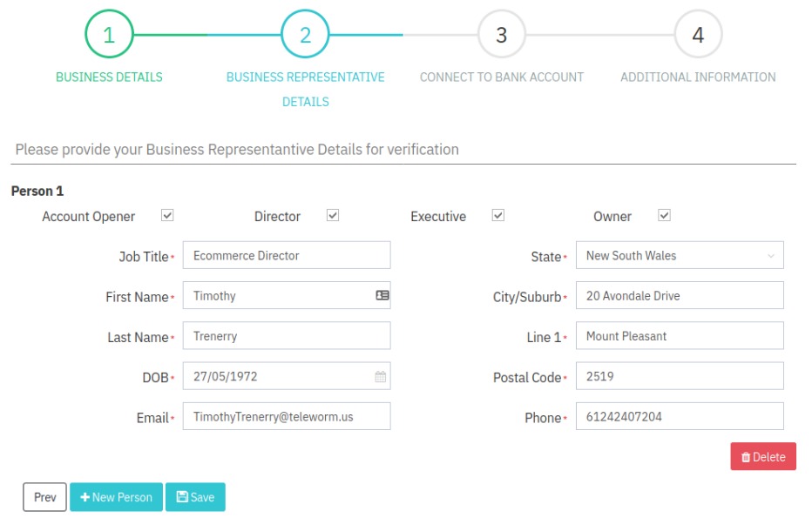Click the Account Opener label
The width and height of the screenshot is (812, 518).
[x=89, y=216]
